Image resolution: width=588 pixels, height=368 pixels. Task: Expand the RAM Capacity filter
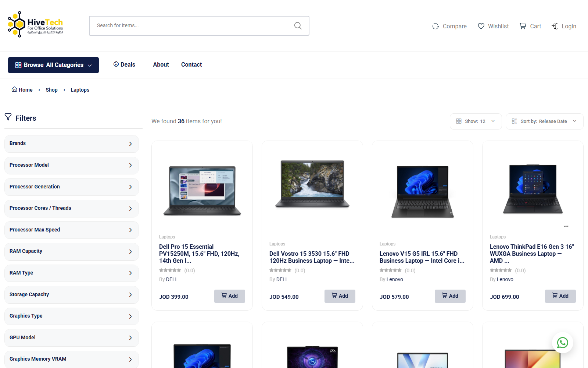coord(72,251)
